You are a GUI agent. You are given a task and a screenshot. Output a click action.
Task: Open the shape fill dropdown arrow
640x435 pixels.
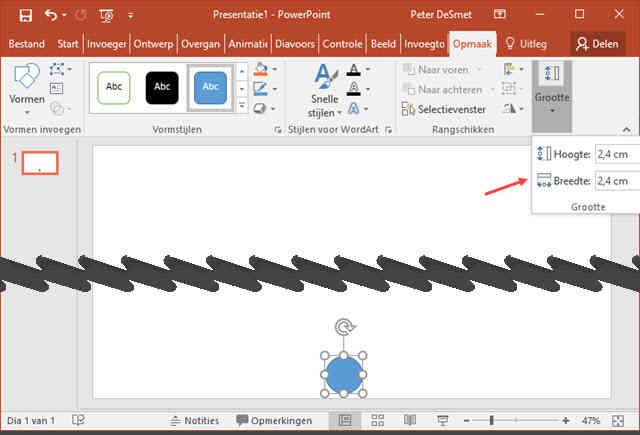click(x=275, y=69)
